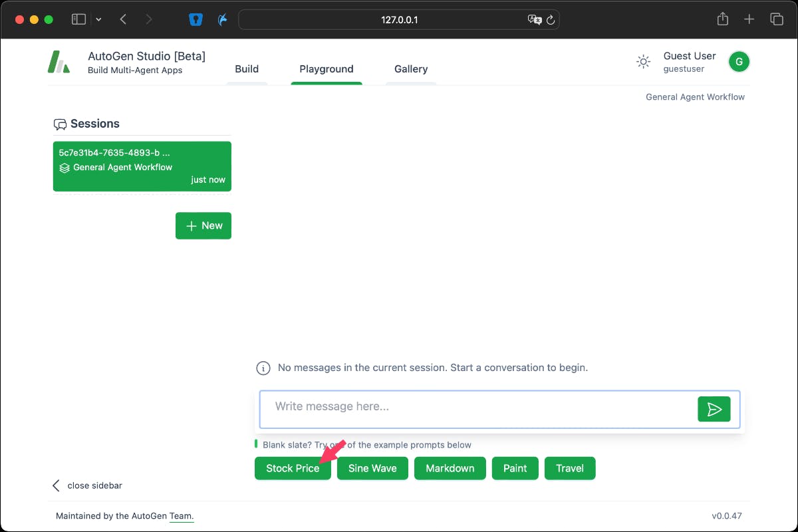Image resolution: width=798 pixels, height=532 pixels.
Task: Create a new session with New button
Action: [203, 226]
